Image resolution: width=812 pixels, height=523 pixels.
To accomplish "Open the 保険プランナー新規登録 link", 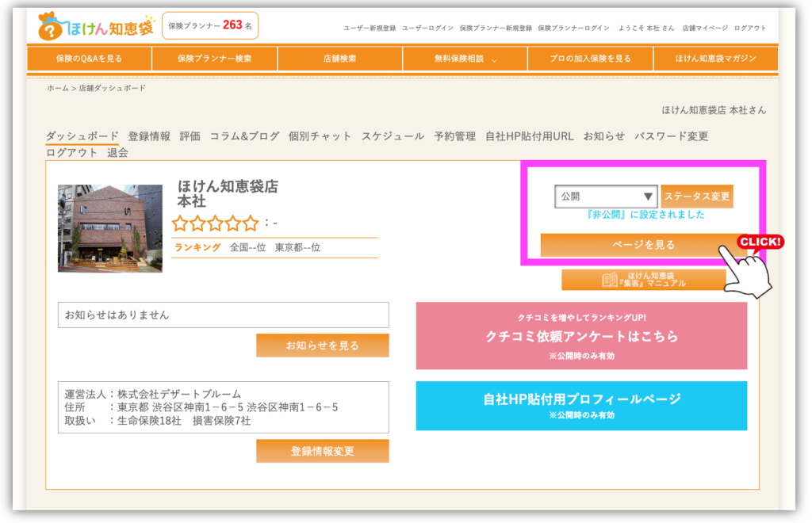I will click(x=496, y=28).
